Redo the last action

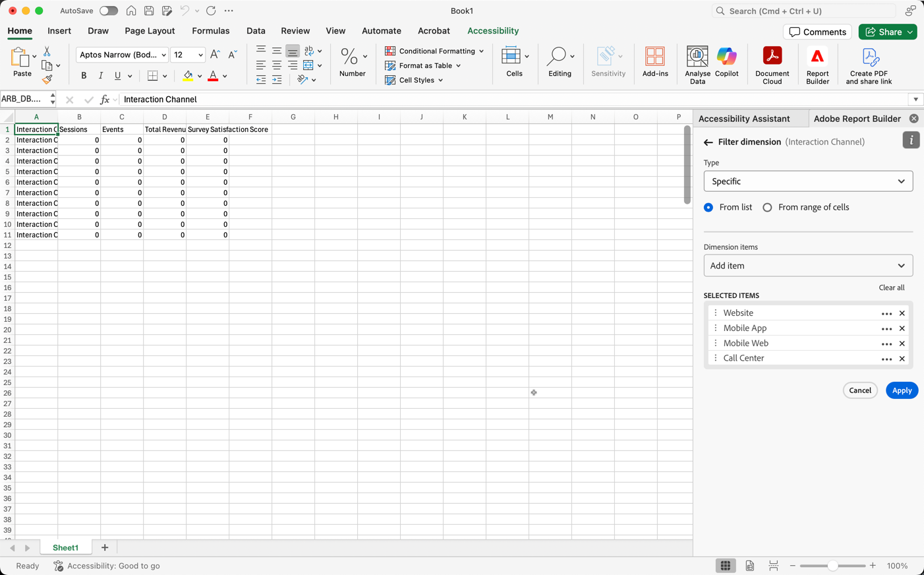pyautogui.click(x=211, y=11)
